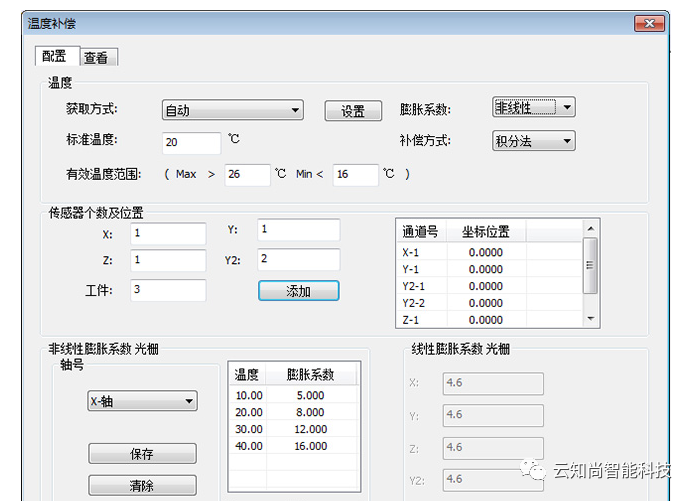The width and height of the screenshot is (694, 501).
Task: Click the Y2 sensor count field
Action: click(x=297, y=259)
